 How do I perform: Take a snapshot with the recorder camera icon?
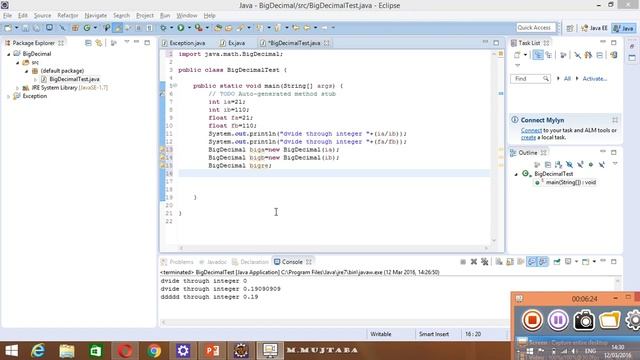pos(584,320)
